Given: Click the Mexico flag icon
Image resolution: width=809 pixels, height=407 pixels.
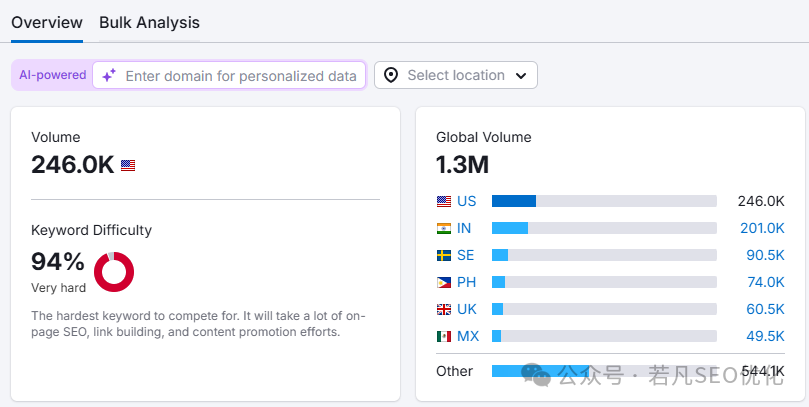Looking at the screenshot, I should tap(444, 336).
